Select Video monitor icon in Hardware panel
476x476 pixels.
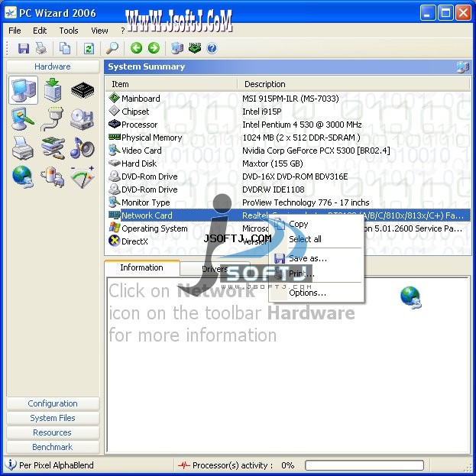pyautogui.click(x=23, y=119)
